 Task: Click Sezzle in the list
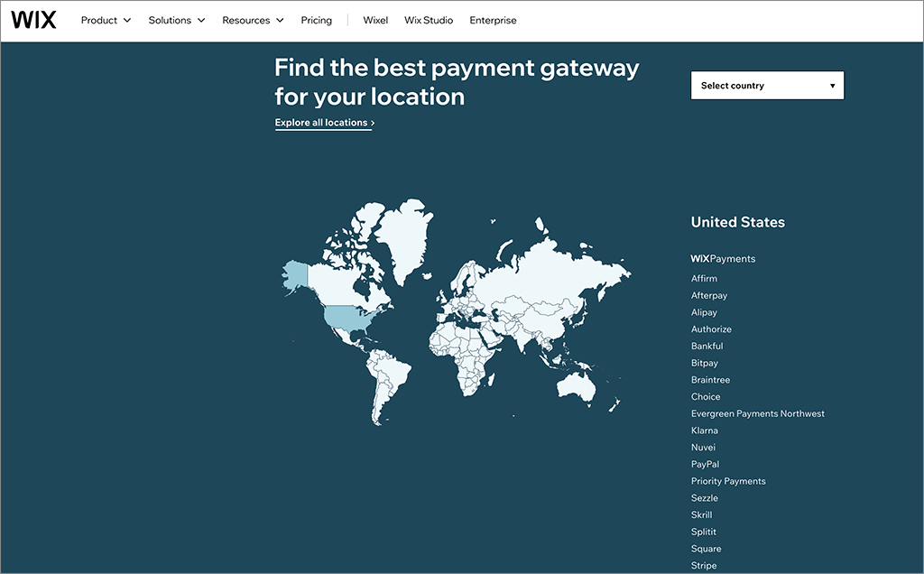(704, 498)
